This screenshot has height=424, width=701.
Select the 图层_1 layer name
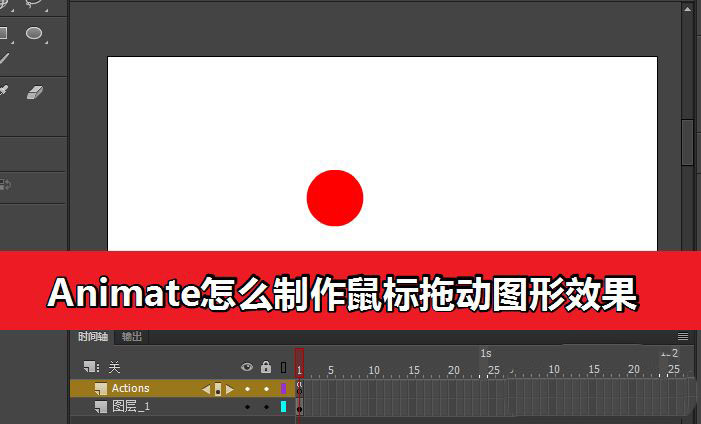click(x=131, y=407)
